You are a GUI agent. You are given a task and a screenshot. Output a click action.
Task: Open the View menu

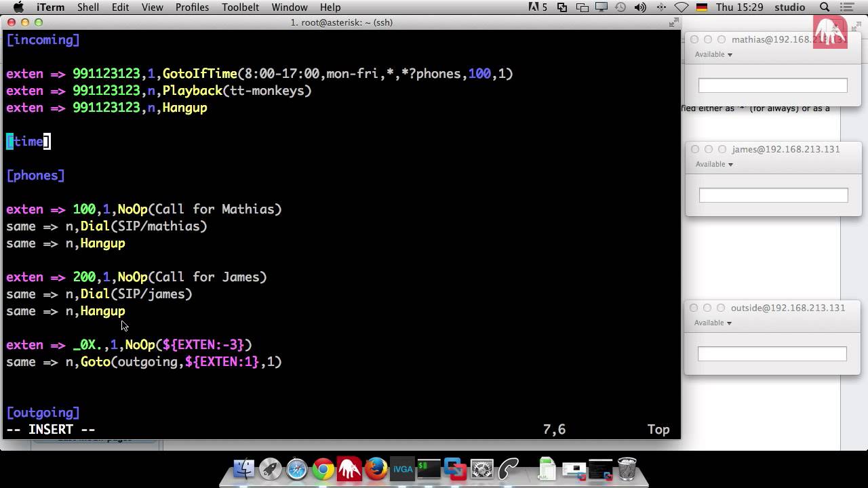[153, 7]
